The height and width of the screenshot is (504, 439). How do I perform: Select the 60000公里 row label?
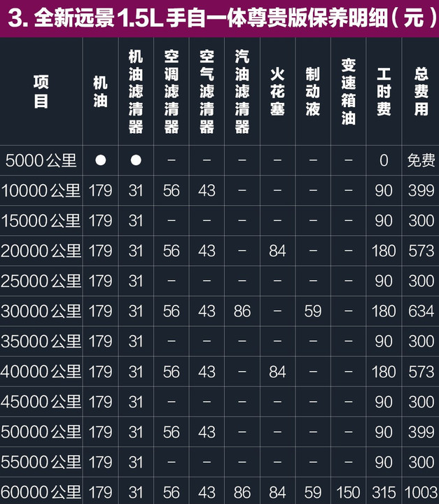click(x=41, y=492)
